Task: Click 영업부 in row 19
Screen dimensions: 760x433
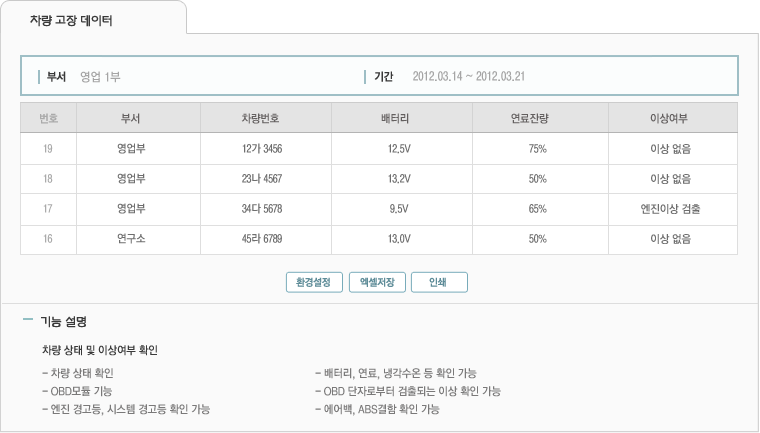Action: point(131,148)
